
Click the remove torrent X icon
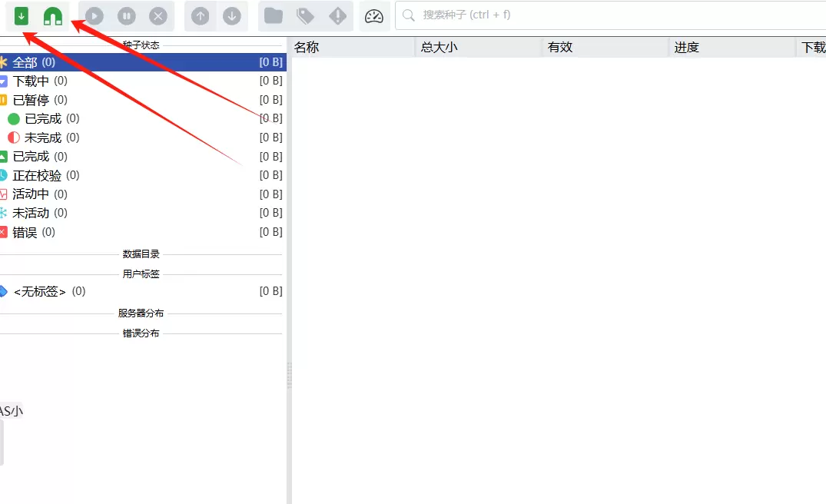pyautogui.click(x=158, y=15)
